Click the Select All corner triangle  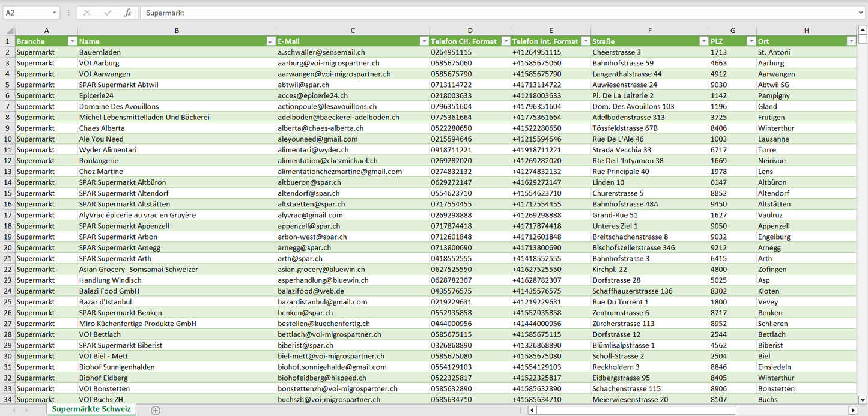(10, 31)
